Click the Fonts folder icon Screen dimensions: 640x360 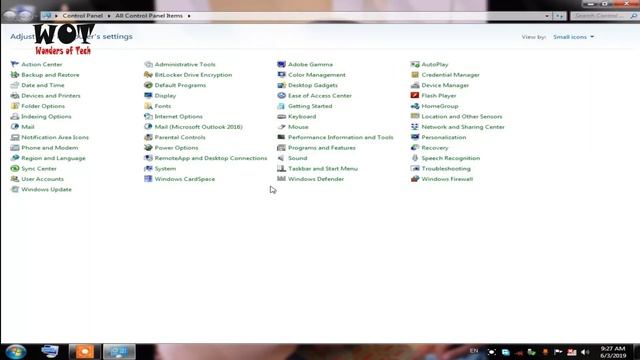click(148, 106)
